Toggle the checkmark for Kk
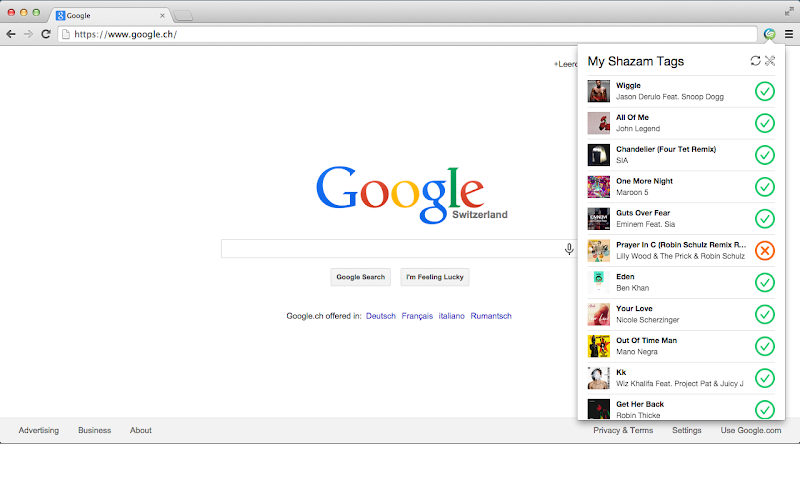This screenshot has width=800, height=500. coord(764,378)
